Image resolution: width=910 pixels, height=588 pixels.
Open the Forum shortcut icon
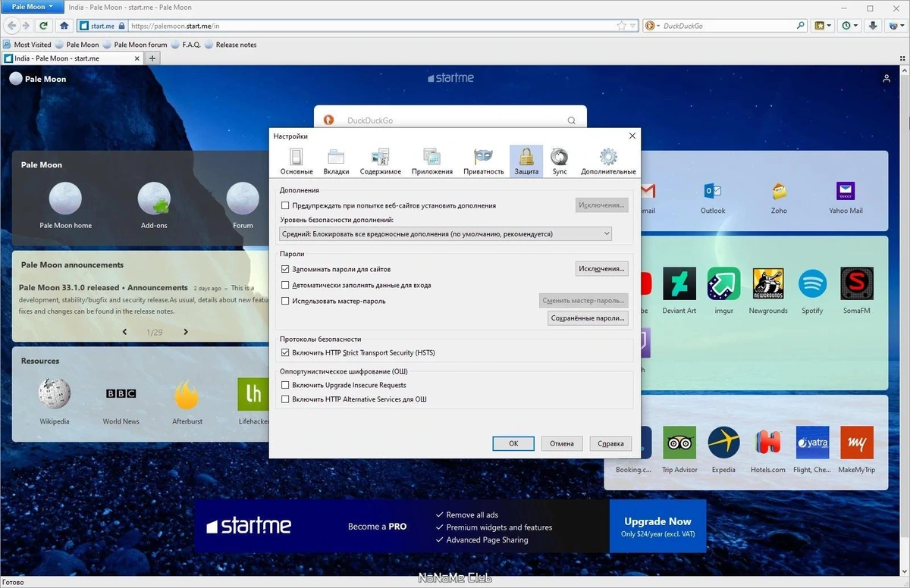pyautogui.click(x=243, y=199)
